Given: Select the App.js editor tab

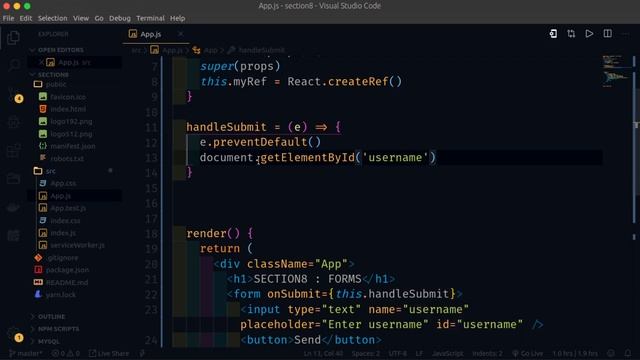Looking at the screenshot, I should tap(156, 34).
